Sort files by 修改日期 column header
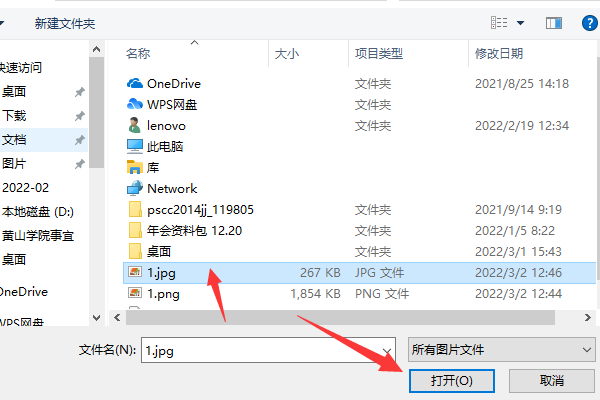The width and height of the screenshot is (600, 400). (499, 54)
